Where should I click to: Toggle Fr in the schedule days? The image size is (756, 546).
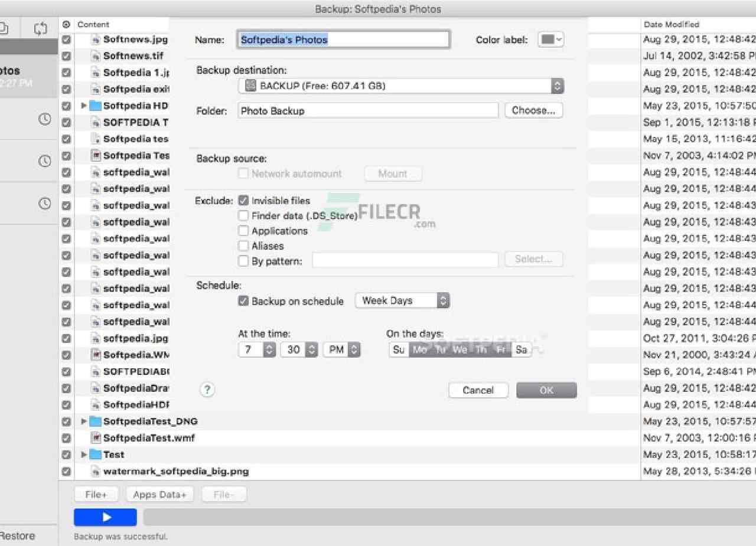pyautogui.click(x=501, y=349)
